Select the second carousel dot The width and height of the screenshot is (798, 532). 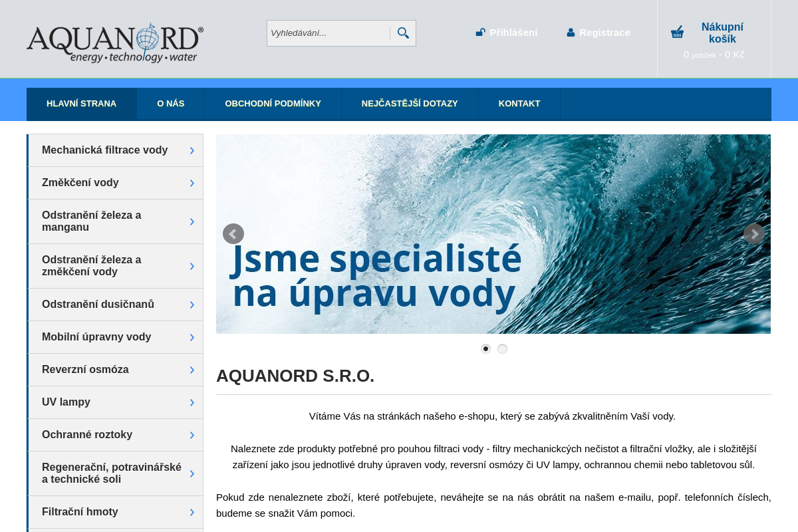click(x=502, y=348)
